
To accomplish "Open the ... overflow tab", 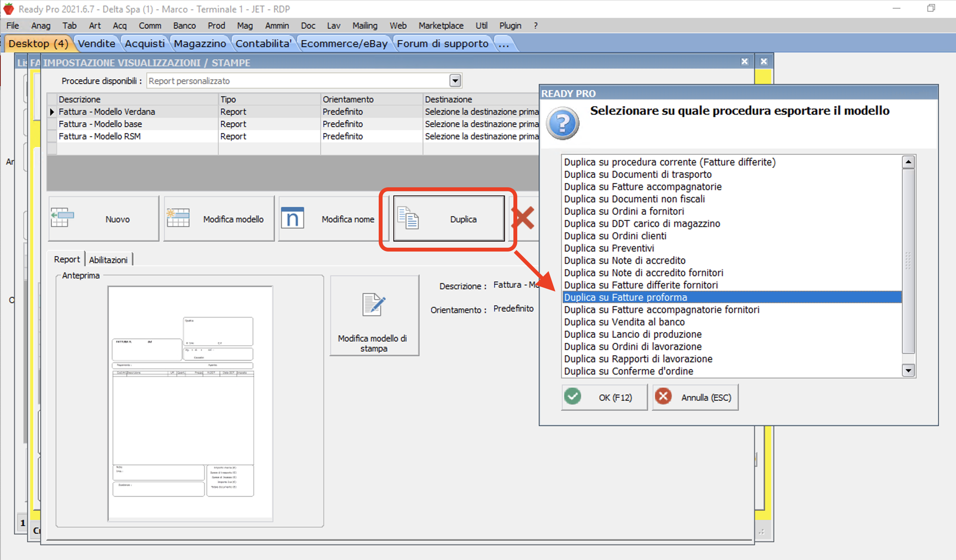I will pyautogui.click(x=504, y=43).
